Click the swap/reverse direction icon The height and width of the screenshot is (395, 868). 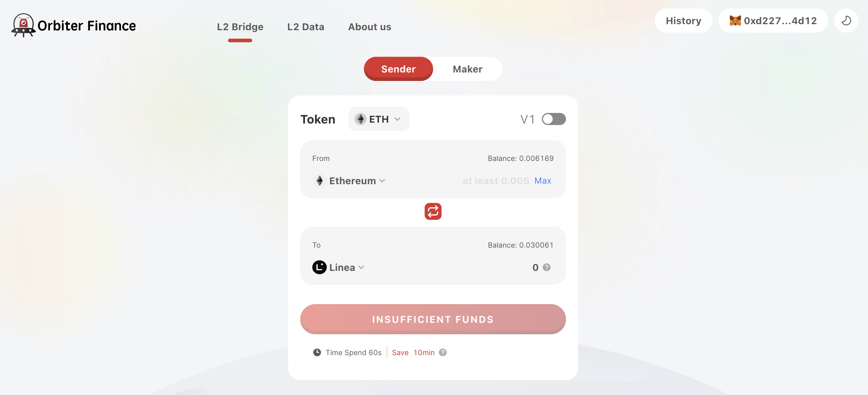[x=433, y=211]
